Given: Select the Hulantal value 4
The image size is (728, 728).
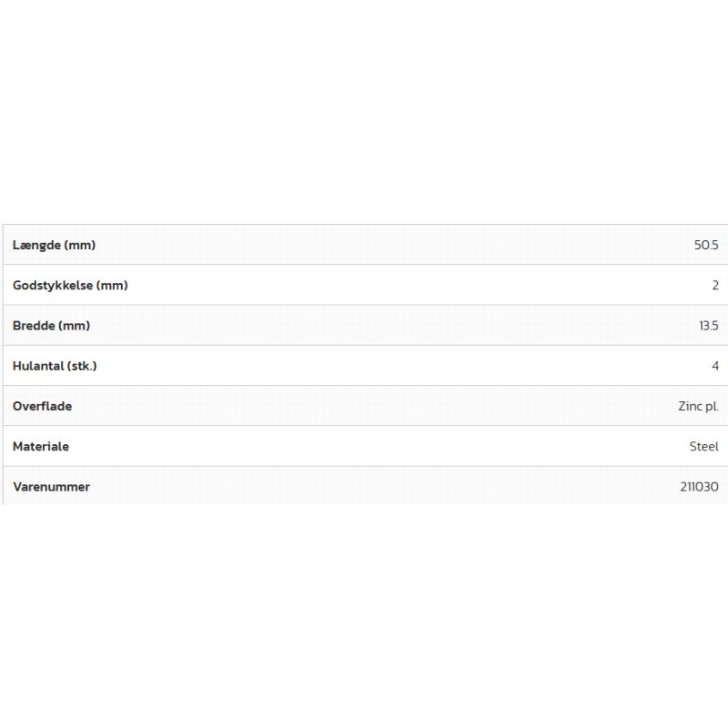Looking at the screenshot, I should click(715, 366).
